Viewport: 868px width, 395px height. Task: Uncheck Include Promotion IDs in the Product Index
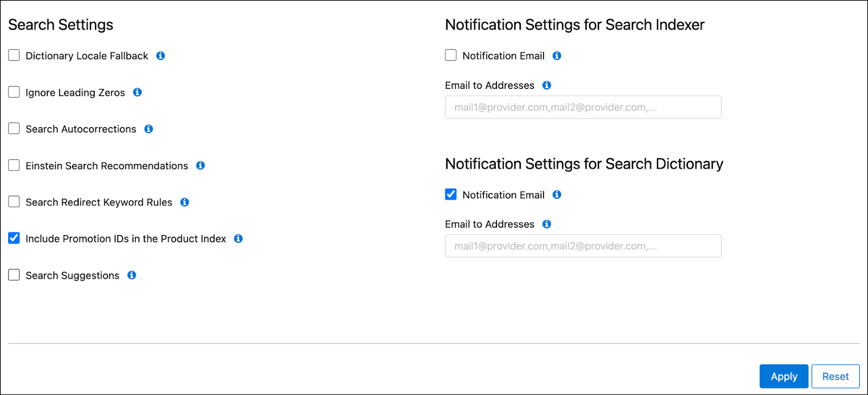coord(14,237)
